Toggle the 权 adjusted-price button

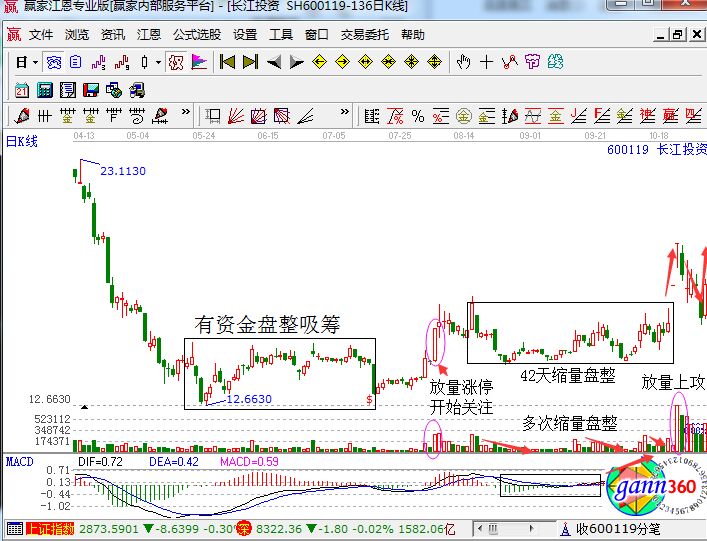pyautogui.click(x=175, y=62)
